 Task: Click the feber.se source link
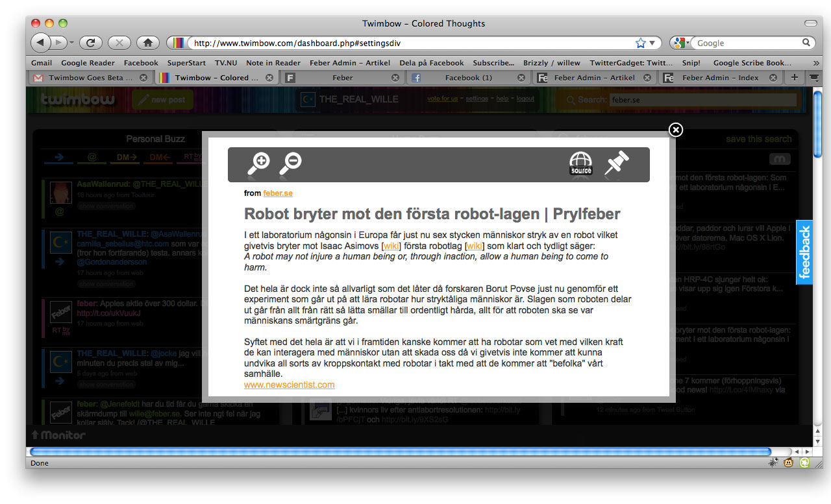pyautogui.click(x=278, y=193)
